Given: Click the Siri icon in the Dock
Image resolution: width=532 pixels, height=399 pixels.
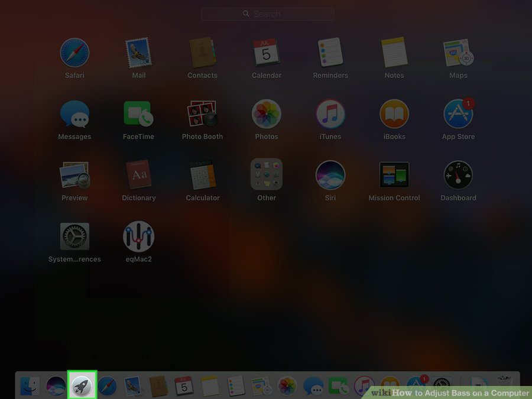Looking at the screenshot, I should pos(56,386).
